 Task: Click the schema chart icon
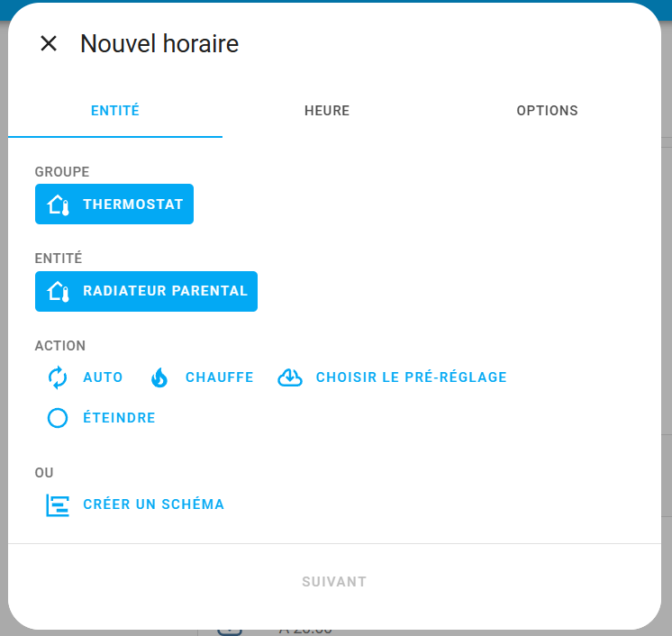[x=58, y=504]
